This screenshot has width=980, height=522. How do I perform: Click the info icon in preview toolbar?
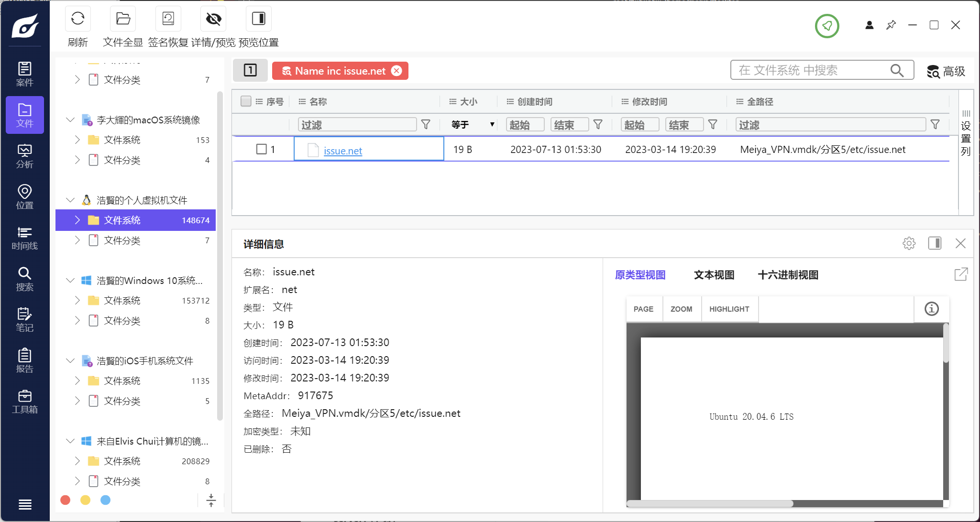click(x=931, y=309)
